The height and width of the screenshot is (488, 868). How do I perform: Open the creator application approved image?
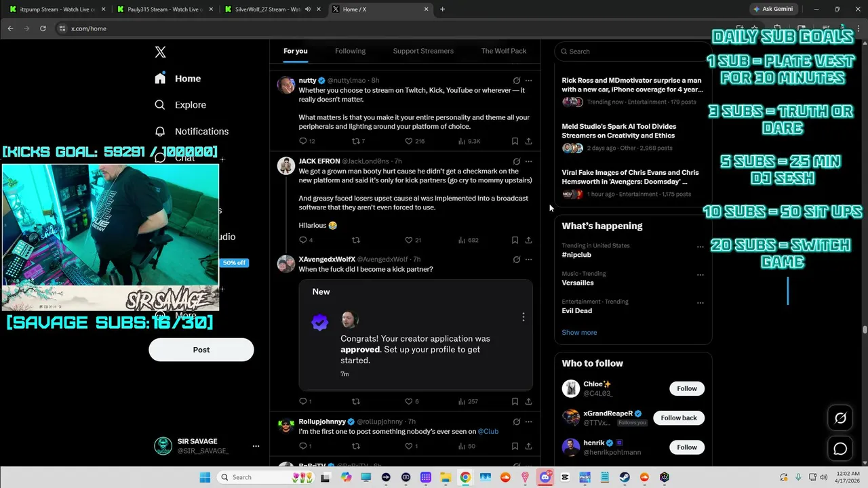pos(416,335)
